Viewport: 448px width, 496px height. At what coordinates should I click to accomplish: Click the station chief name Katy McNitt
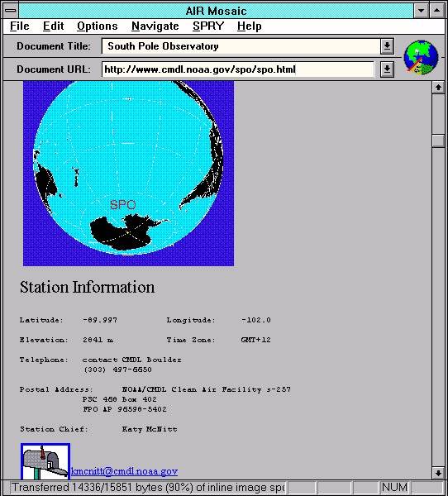pyautogui.click(x=150, y=429)
